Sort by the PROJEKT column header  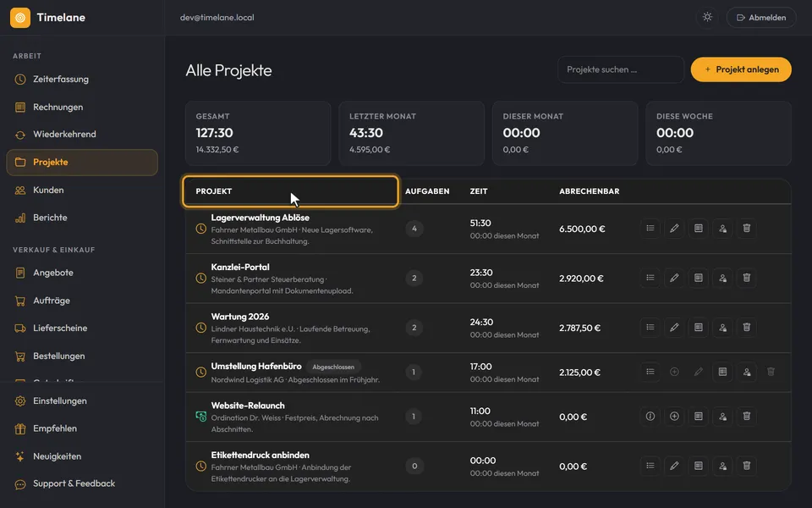pos(290,191)
